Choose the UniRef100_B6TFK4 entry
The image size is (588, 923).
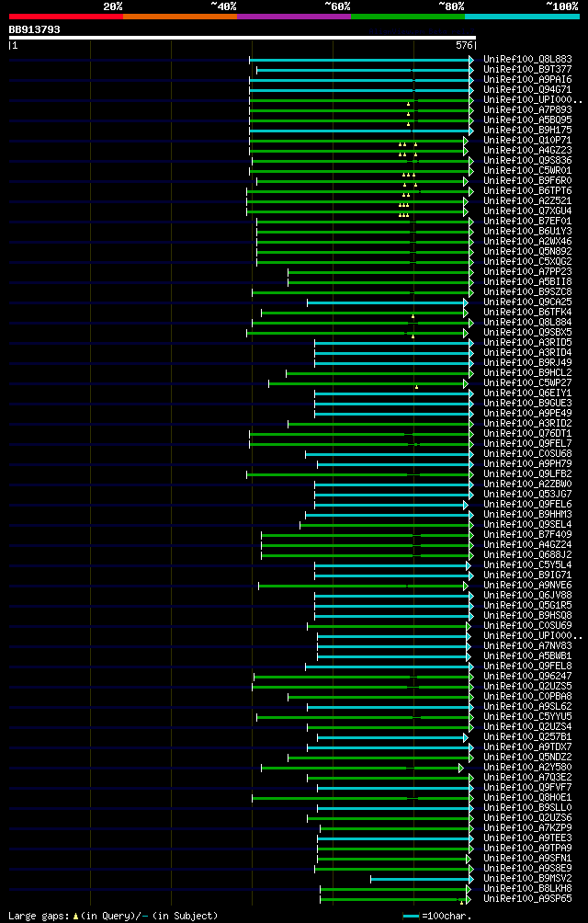527,312
